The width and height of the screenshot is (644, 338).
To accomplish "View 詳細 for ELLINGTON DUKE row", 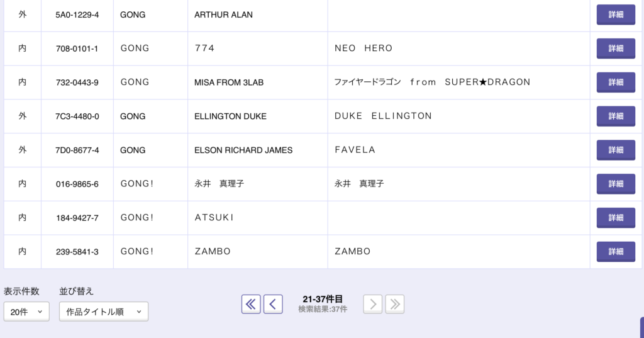I will pos(616,116).
